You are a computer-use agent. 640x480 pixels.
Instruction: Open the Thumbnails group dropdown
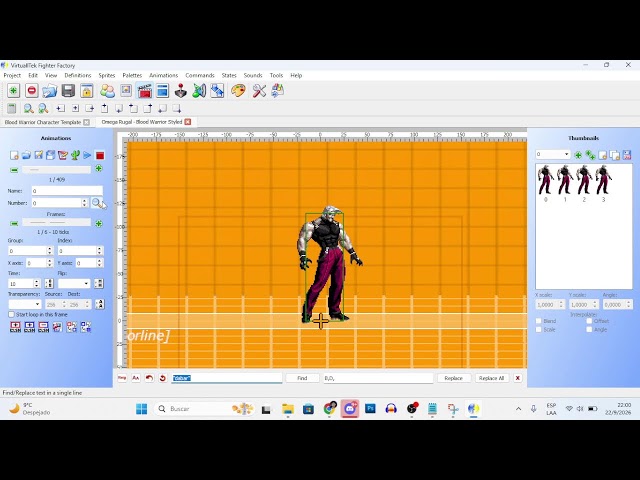(x=553, y=154)
